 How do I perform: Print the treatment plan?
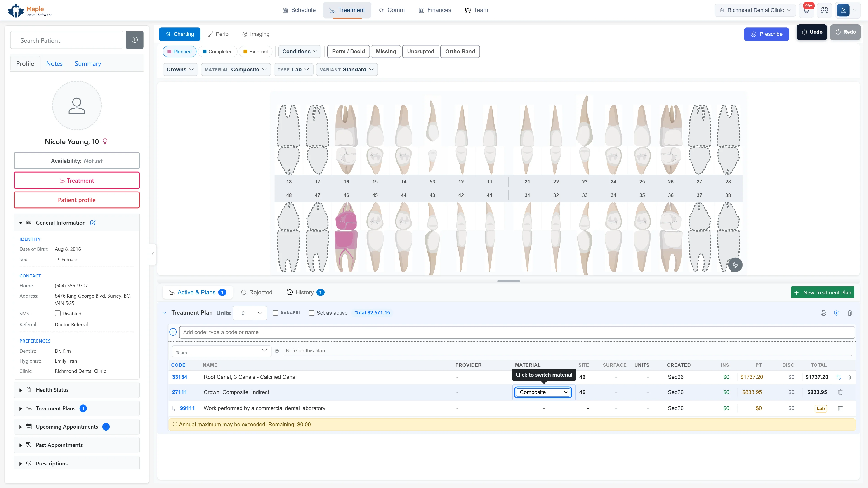[823, 313]
